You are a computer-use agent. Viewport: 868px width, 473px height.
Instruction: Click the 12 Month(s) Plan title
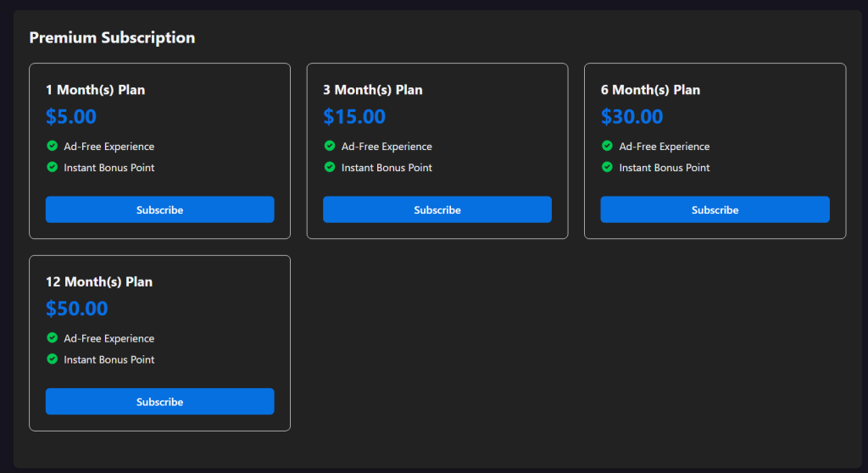click(x=99, y=281)
